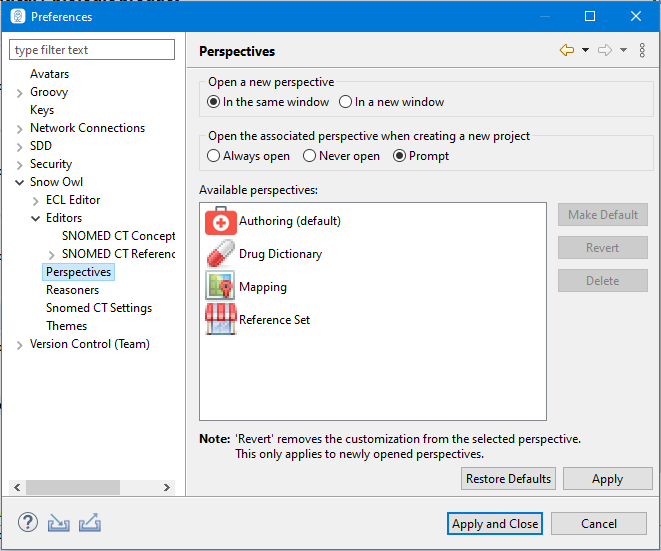Open Snomed CT Settings page
This screenshot has width=661, height=551.
(98, 308)
